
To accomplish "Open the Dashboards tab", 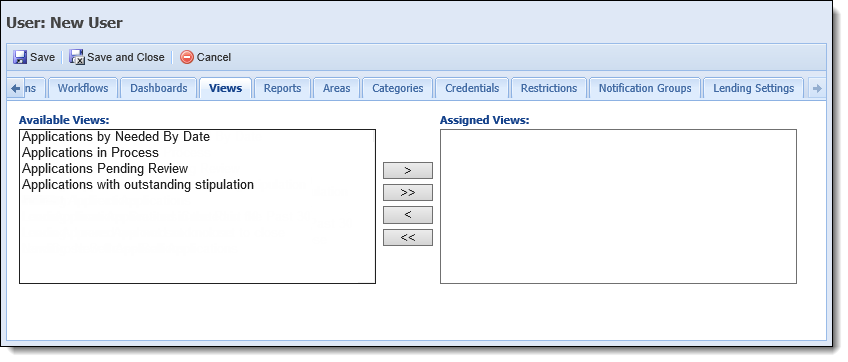I will [x=158, y=88].
